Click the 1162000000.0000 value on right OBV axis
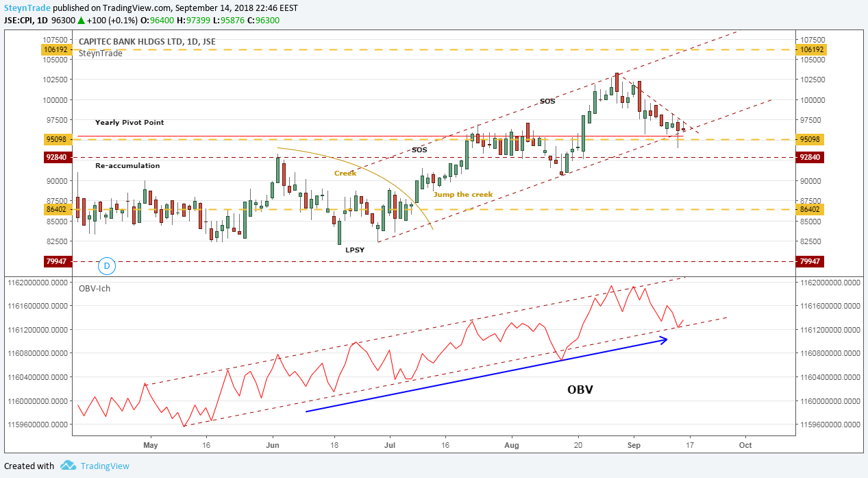 click(831, 282)
